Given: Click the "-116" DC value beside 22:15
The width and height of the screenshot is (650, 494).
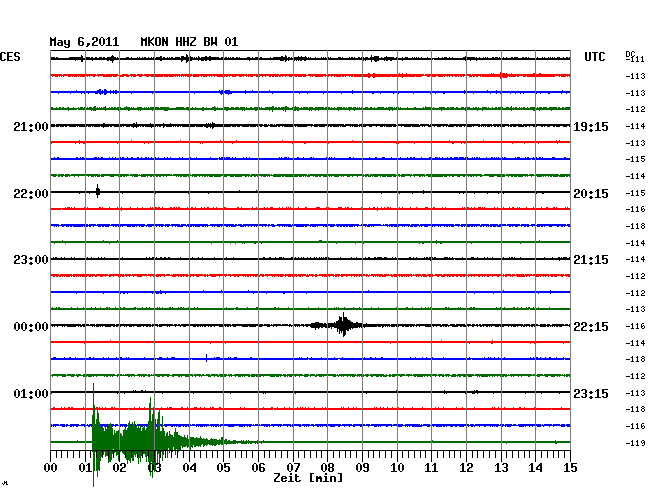Looking at the screenshot, I should tap(635, 326).
